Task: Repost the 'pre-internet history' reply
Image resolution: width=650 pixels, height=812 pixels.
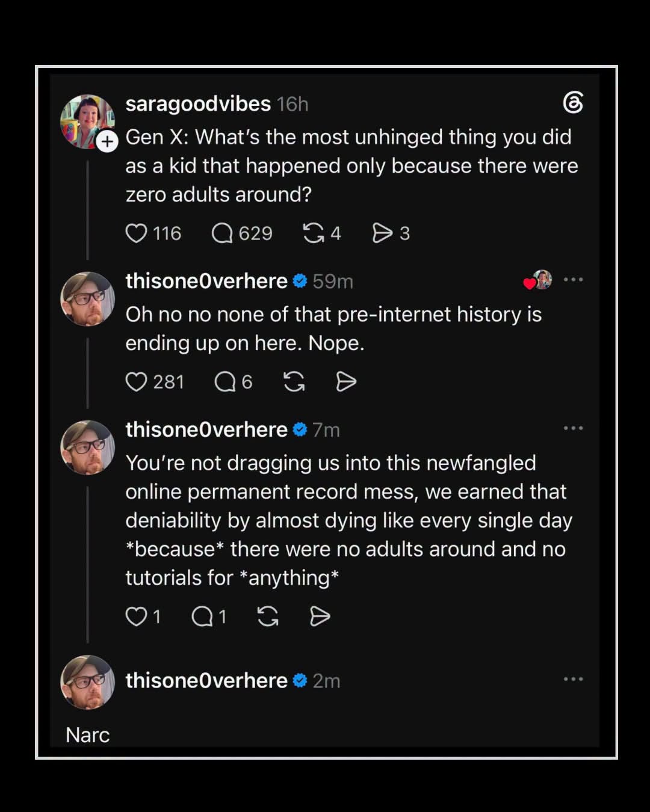Action: [x=294, y=382]
